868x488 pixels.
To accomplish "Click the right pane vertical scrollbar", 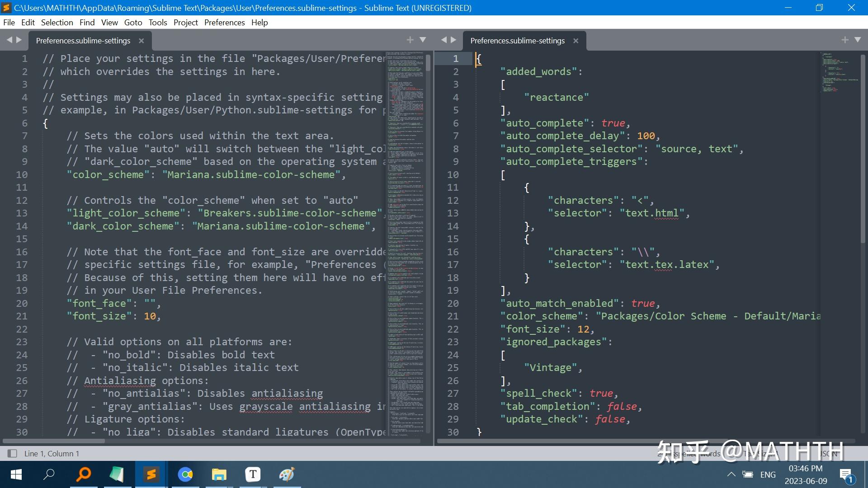I will [x=862, y=149].
